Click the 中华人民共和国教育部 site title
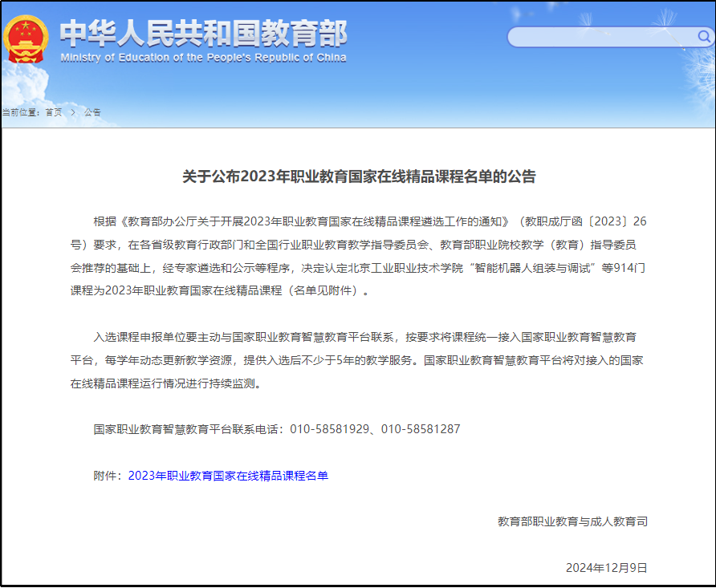716x588 pixels. (x=204, y=34)
